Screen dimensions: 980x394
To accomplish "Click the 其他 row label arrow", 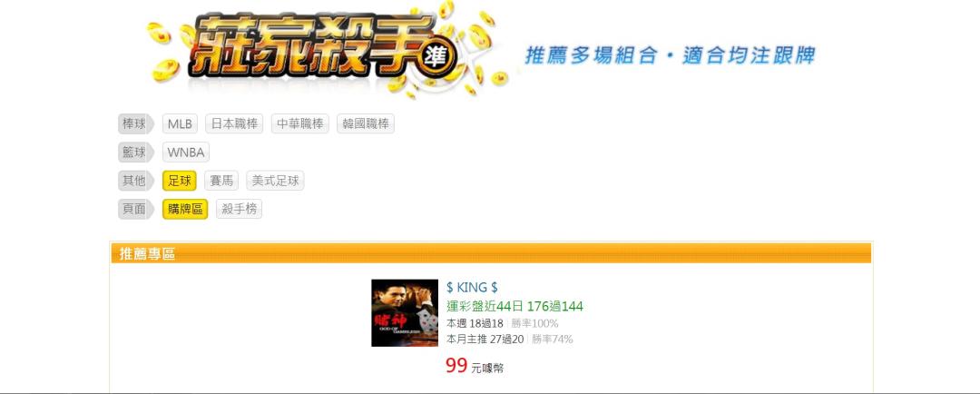I will click(135, 182).
